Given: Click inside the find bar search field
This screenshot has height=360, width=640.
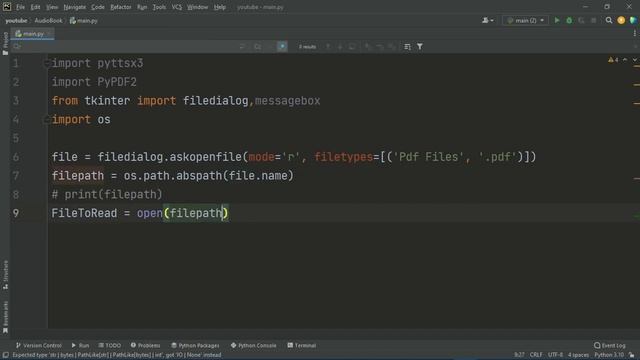Looking at the screenshot, I should click(x=129, y=47).
